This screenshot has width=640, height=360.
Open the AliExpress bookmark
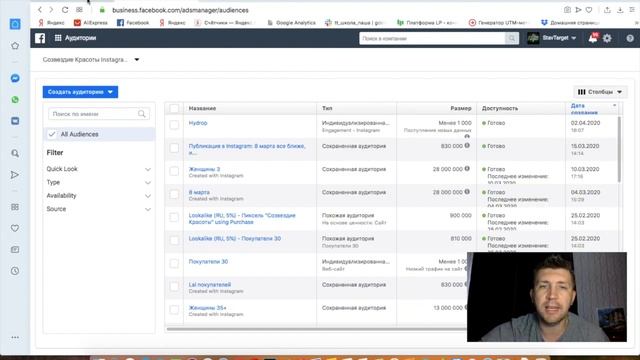(91, 23)
